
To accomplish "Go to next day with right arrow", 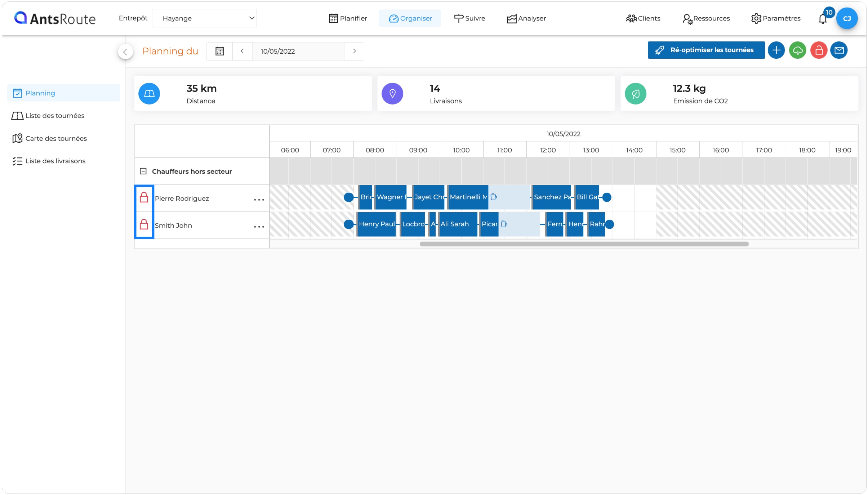I will pyautogui.click(x=354, y=51).
